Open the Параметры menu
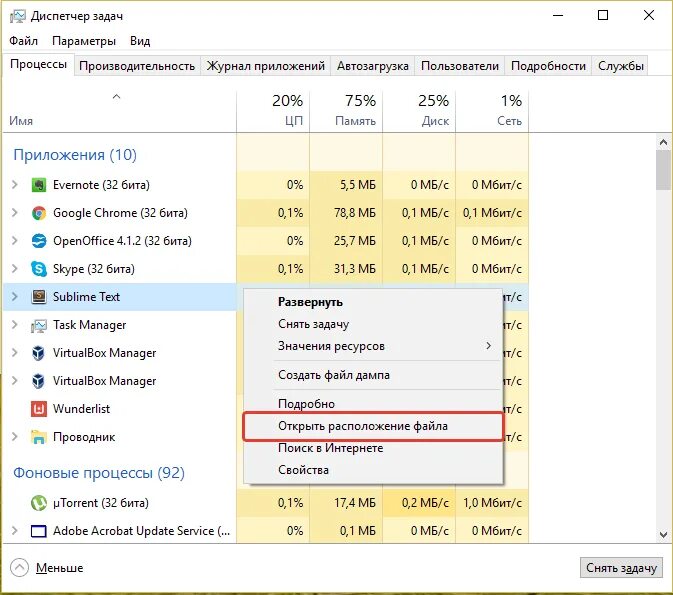The image size is (673, 595). tap(84, 41)
